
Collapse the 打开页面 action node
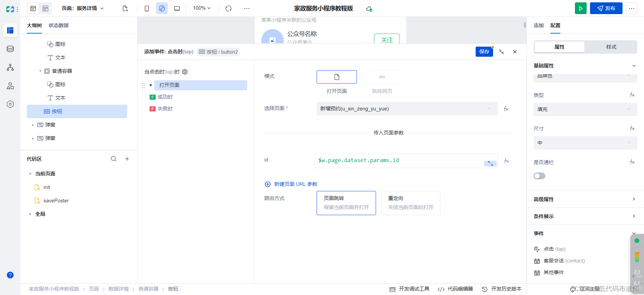click(151, 85)
